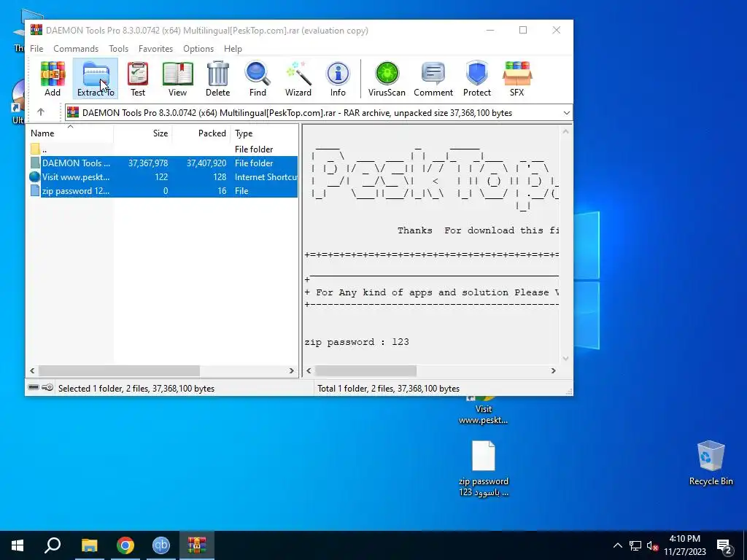Viewport: 747px width, 560px height.
Task: Click the Add archive toolbar icon
Action: coord(53,79)
